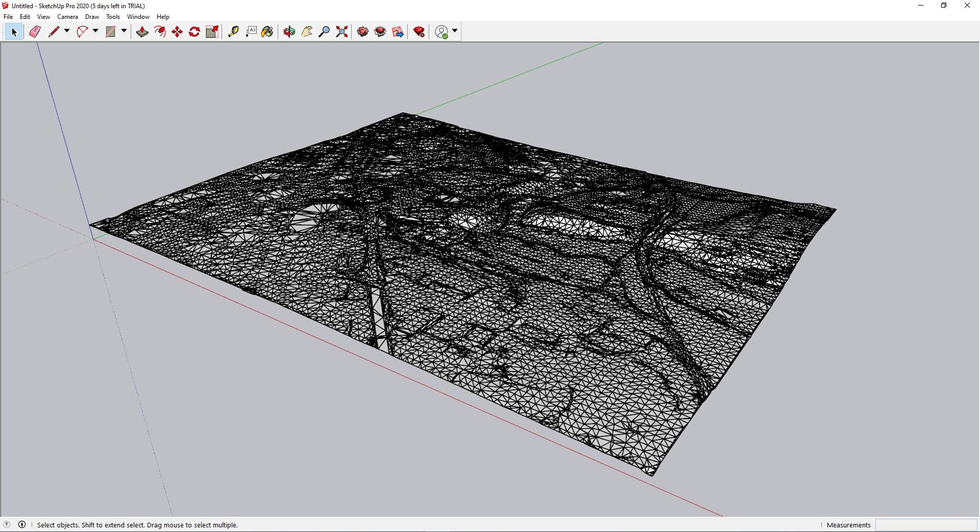Open the Window menu
Image resolution: width=980 pixels, height=532 pixels.
pos(138,17)
